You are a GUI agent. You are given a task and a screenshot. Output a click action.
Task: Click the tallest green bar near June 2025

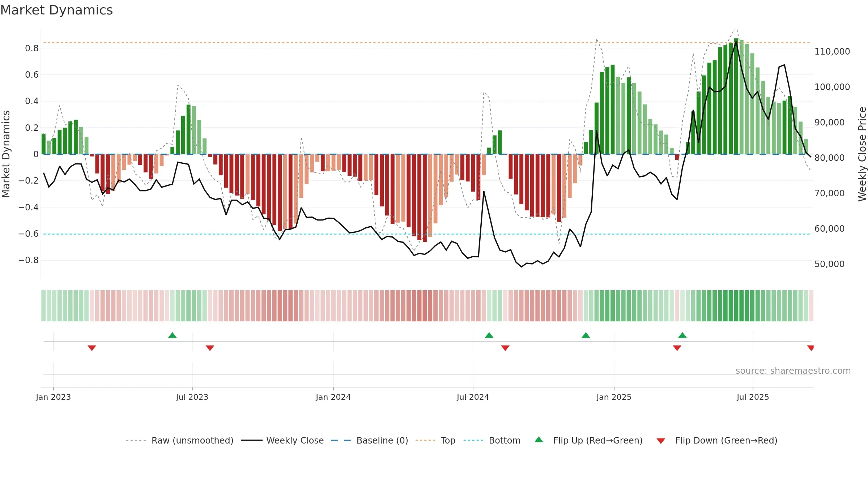pos(736,96)
